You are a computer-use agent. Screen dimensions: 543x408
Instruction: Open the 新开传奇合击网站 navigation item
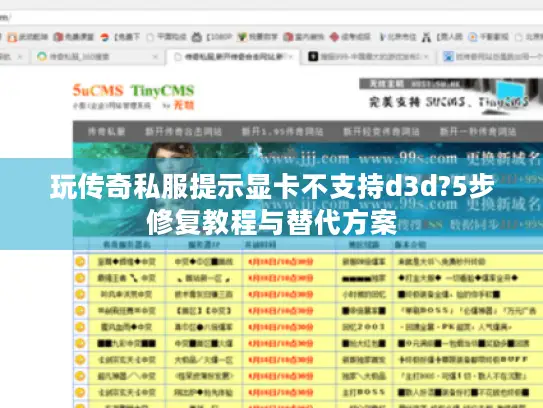184,132
